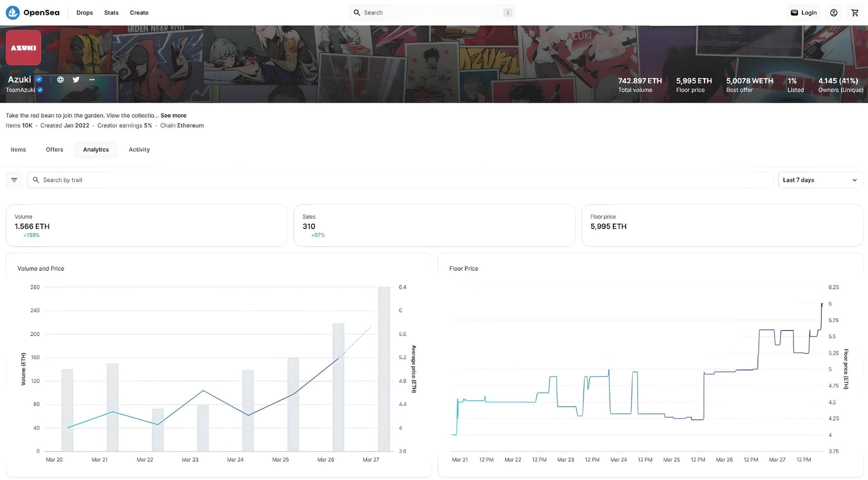This screenshot has width=868, height=480.
Task: Expand description with See more
Action: coord(173,115)
